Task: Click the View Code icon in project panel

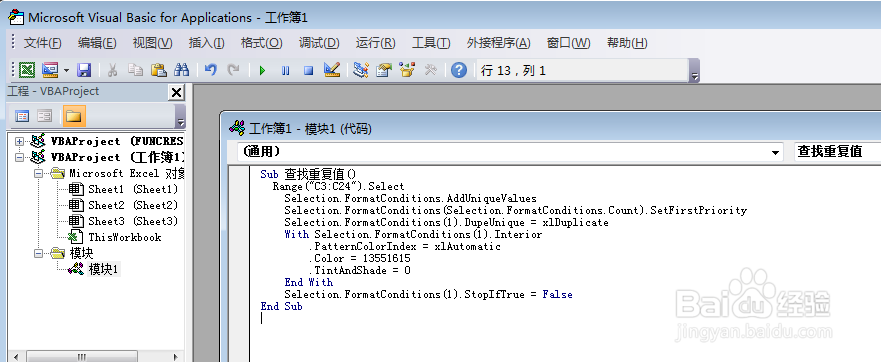Action: point(22,116)
